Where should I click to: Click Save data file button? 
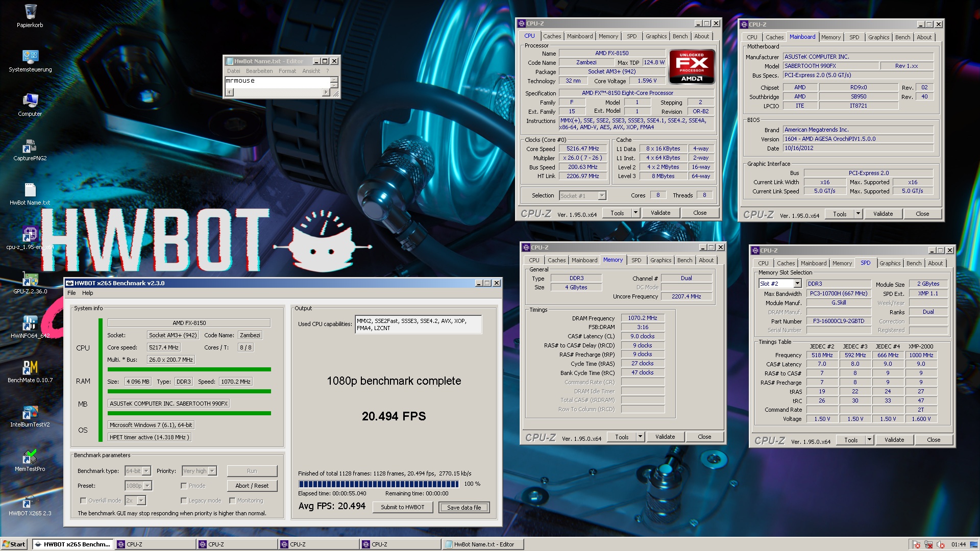(x=464, y=508)
